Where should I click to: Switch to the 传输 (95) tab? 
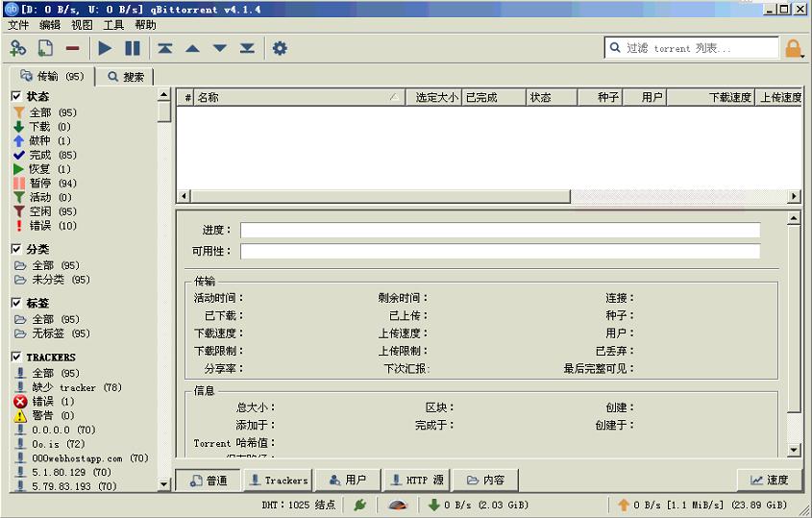(52, 76)
